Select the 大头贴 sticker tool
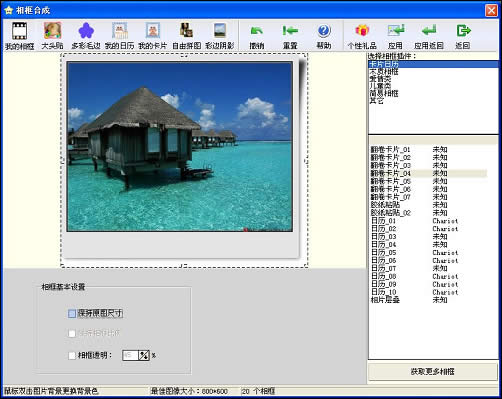502x399 pixels. pos(53,30)
